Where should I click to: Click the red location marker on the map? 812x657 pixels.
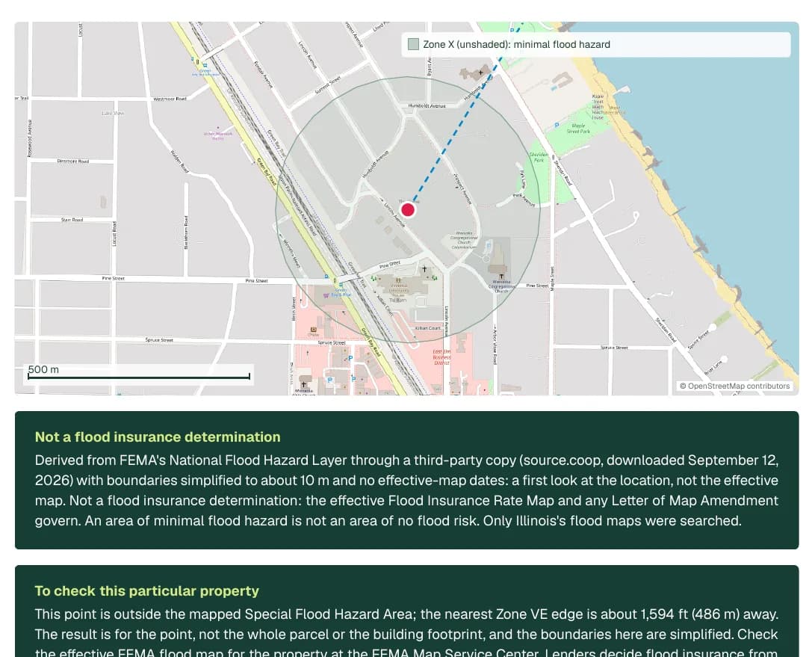408,210
